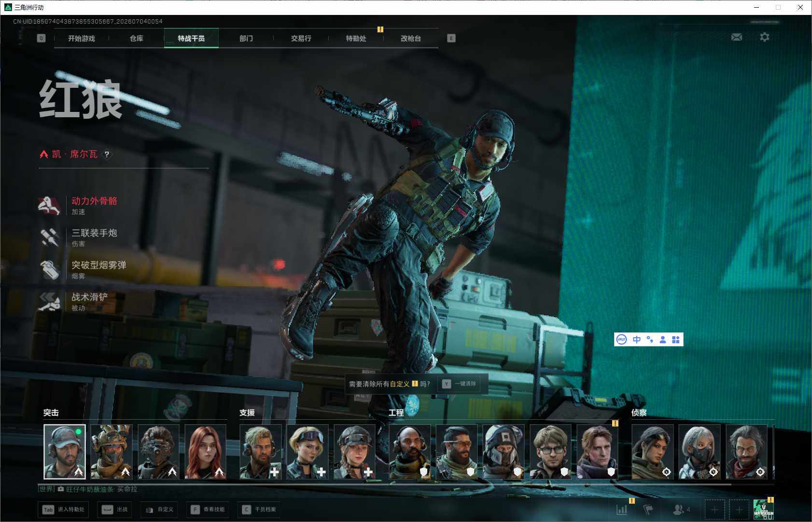812x522 pixels.
Task: Click the first empty squad slot plus
Action: [x=715, y=509]
